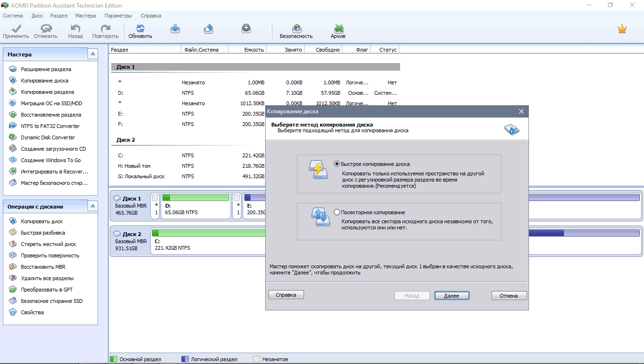
Task: Select the D: partition table row
Action: (256, 93)
